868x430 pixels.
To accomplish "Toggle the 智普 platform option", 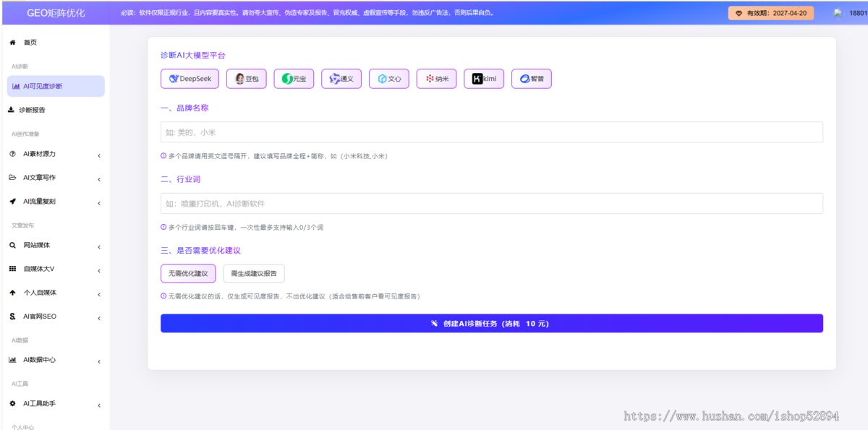I will (532, 79).
